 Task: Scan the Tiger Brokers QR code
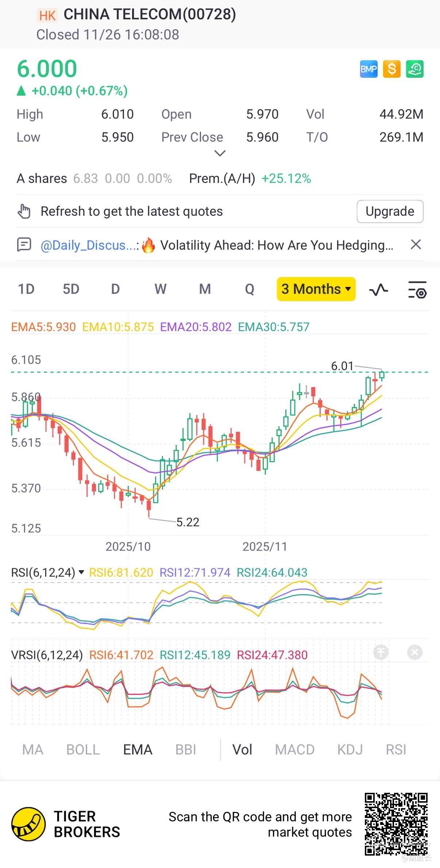click(x=396, y=824)
